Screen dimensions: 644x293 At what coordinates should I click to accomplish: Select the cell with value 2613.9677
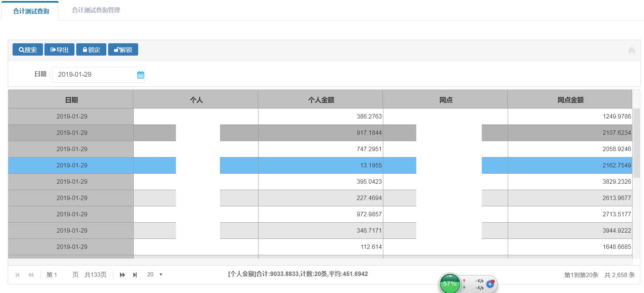click(570, 198)
